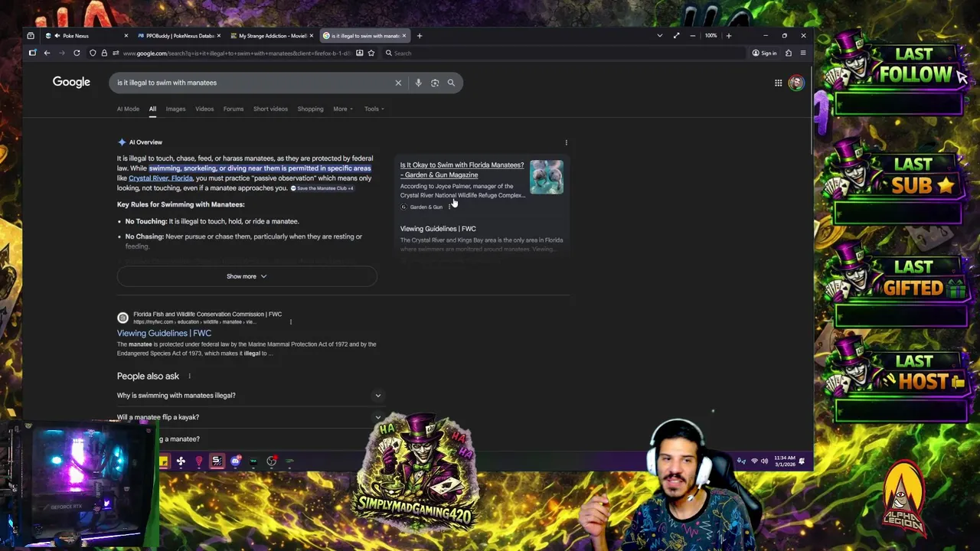
Task: Open Viewing Guidelines | FWC source card
Action: [438, 229]
